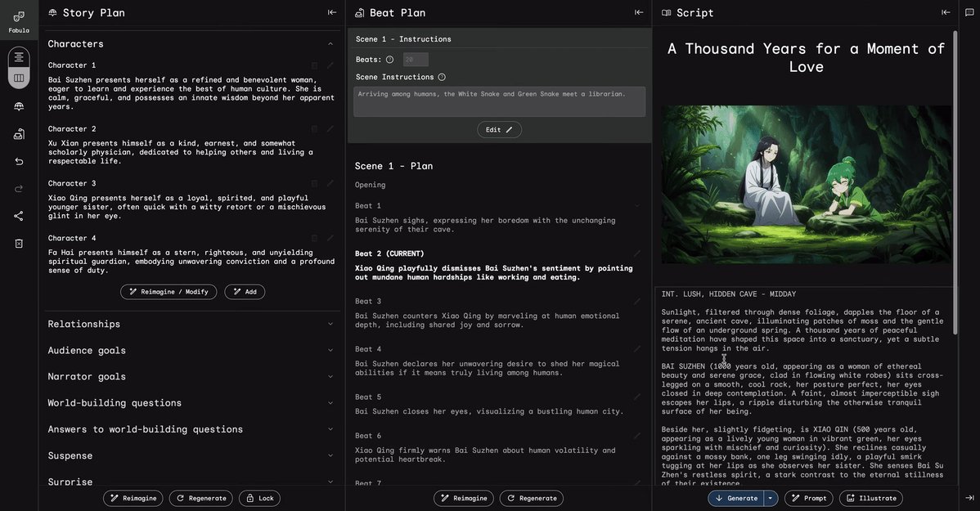Open the chat panel icon at top right
This screenshot has width=980, height=511.
969,12
